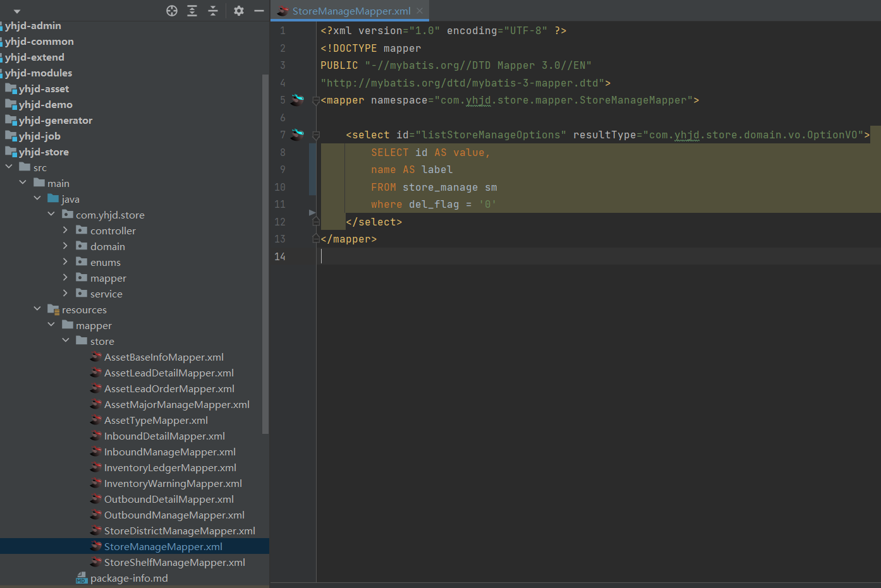Collapse the com.yhjd.store package
The height and width of the screenshot is (588, 881).
click(x=51, y=214)
